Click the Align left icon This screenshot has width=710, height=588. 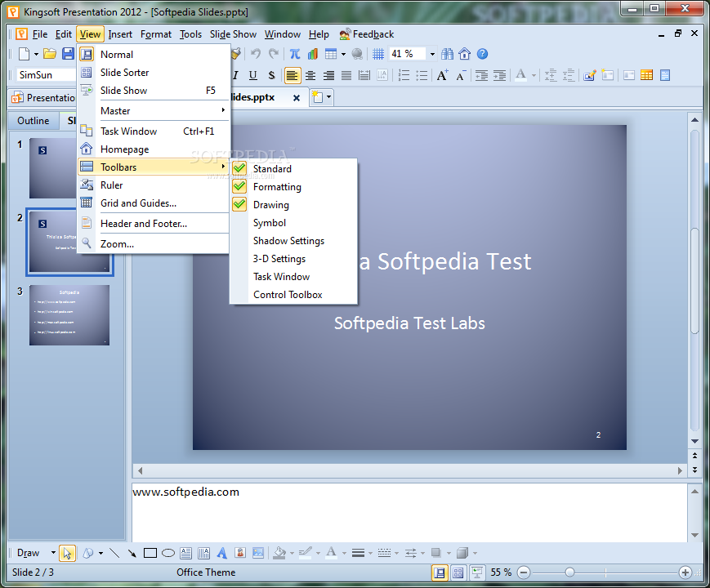tap(292, 75)
